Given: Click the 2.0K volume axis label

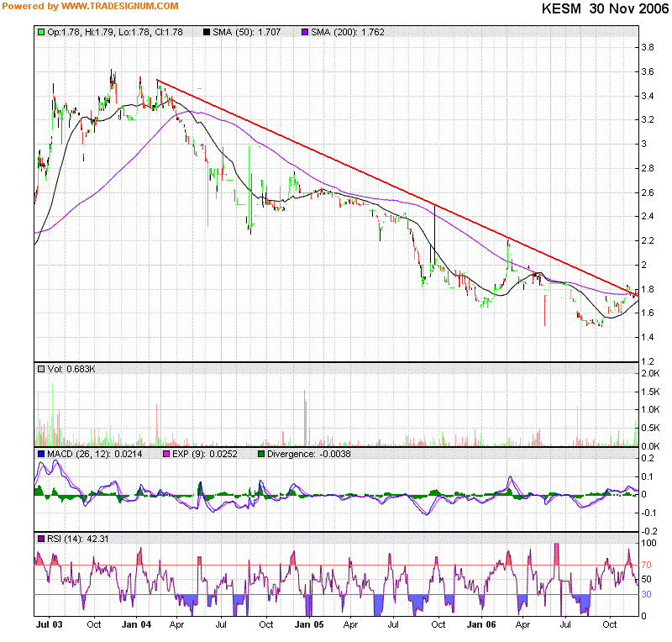Looking at the screenshot, I should pyautogui.click(x=650, y=373).
